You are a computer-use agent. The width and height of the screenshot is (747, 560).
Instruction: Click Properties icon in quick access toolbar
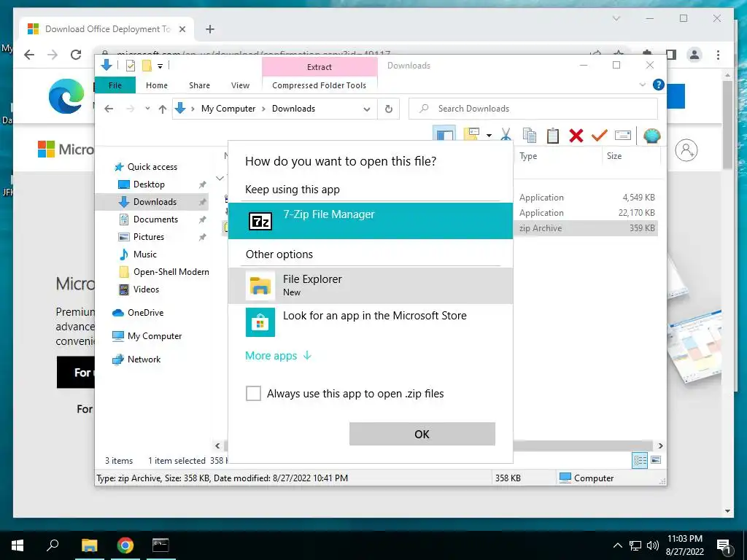(130, 66)
